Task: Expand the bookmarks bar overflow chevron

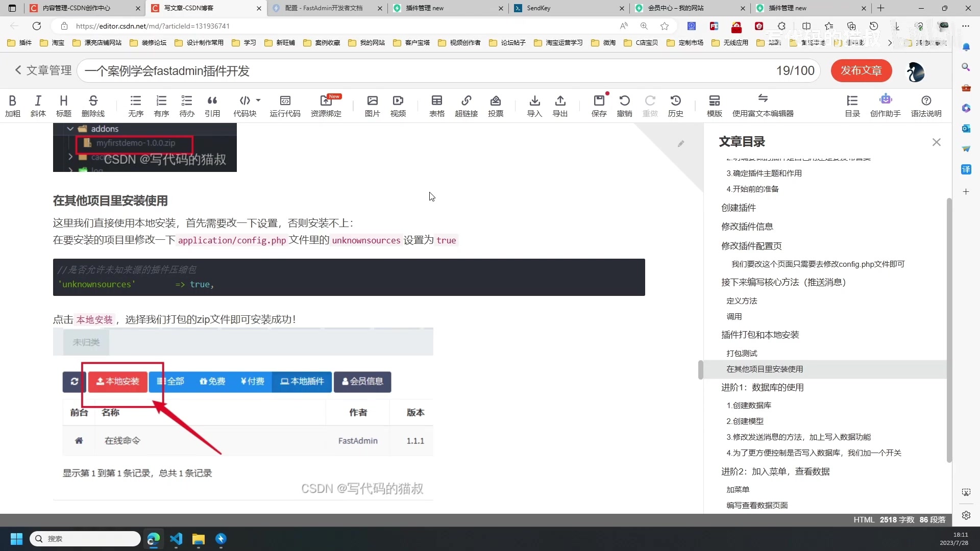Action: click(x=890, y=43)
